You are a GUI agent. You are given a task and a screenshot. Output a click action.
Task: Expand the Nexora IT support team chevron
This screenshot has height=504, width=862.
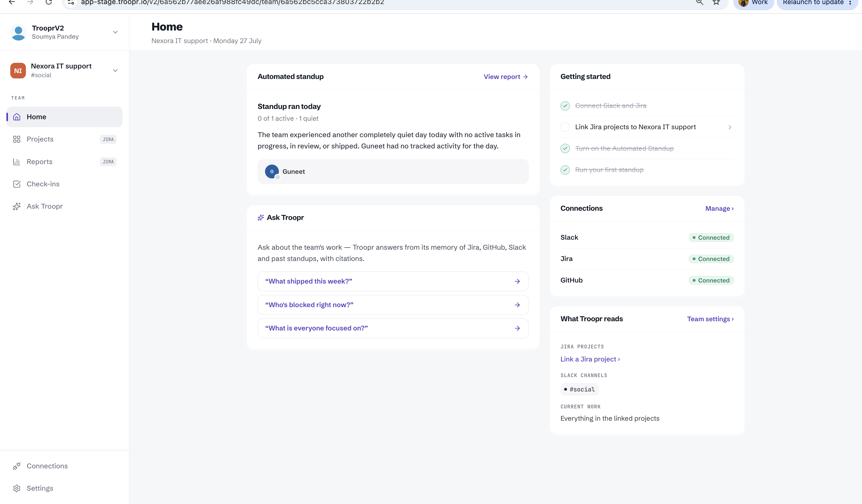click(x=115, y=71)
